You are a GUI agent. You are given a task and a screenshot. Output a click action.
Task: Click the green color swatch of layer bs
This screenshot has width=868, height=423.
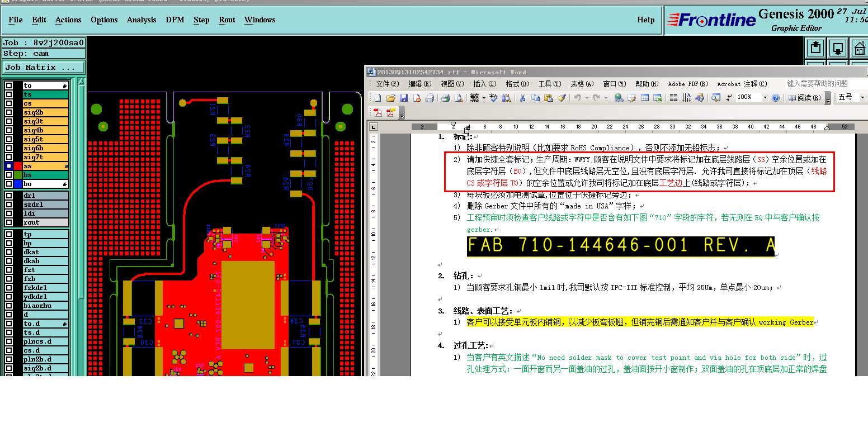[x=18, y=175]
